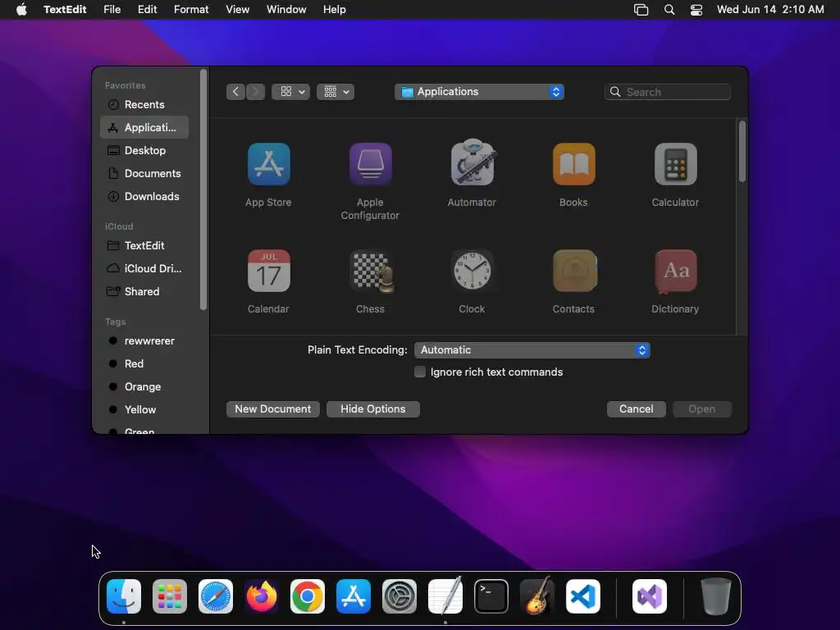Open Google Chrome in the Dock

coord(308,596)
